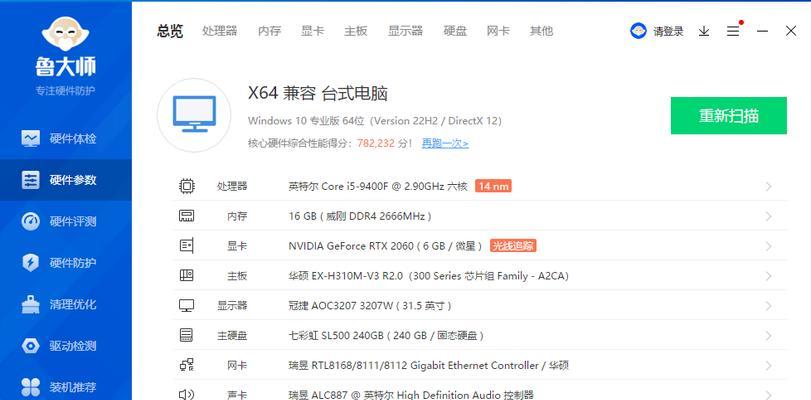Open 装机推荐 in the sidebar
This screenshot has width=811, height=400.
pos(66,387)
